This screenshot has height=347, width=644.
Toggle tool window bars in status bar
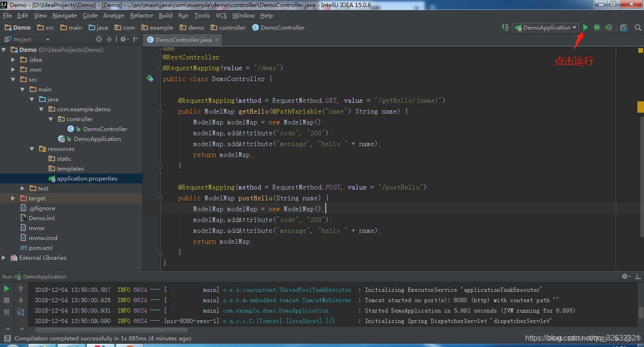[7, 338]
